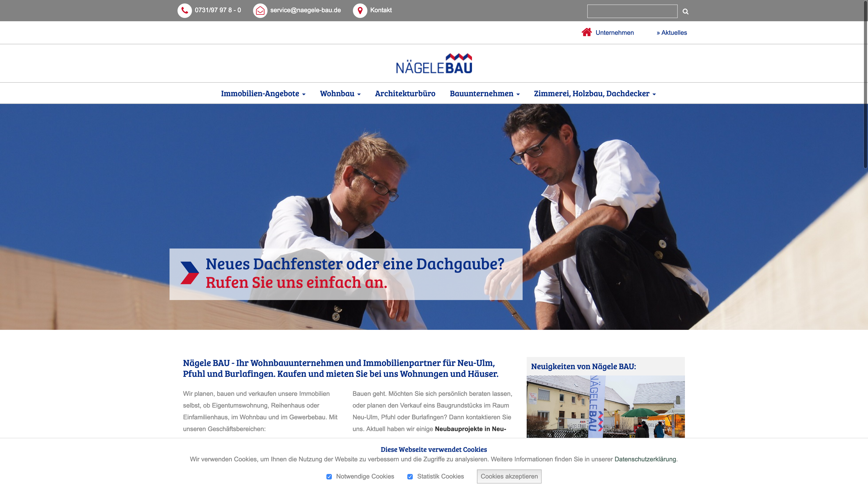The height and width of the screenshot is (488, 868).
Task: Click the service@naegele-bau.de email link
Action: tap(305, 10)
